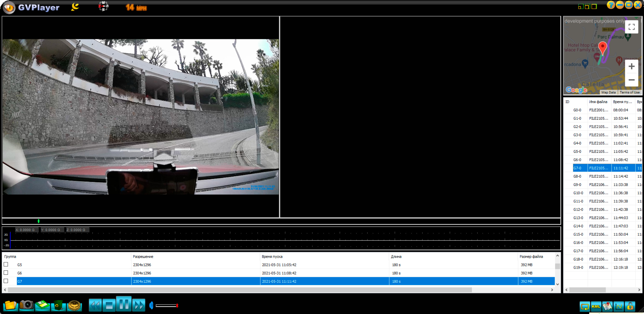The width and height of the screenshot is (644, 314).
Task: Open video files with the folder icon
Action: tap(10, 305)
